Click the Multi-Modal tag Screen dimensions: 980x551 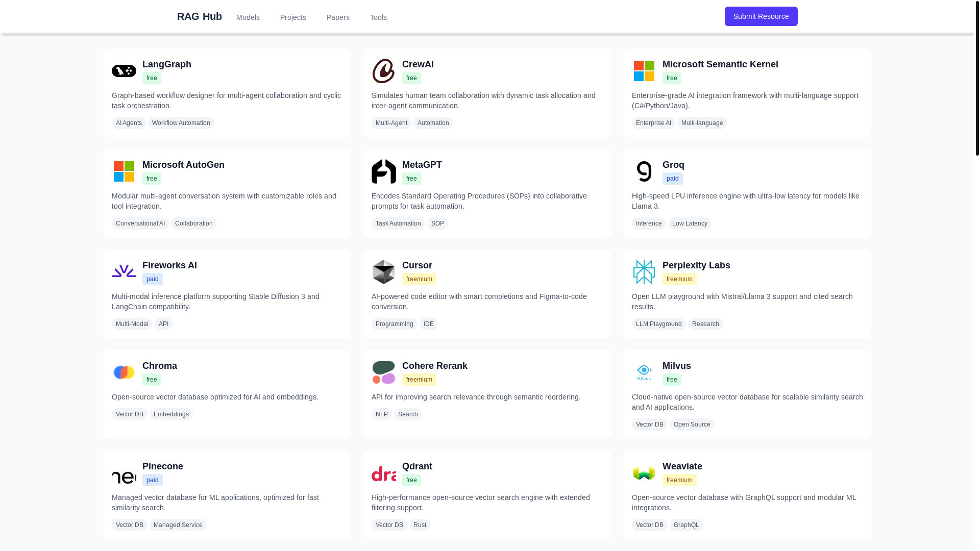pos(132,324)
